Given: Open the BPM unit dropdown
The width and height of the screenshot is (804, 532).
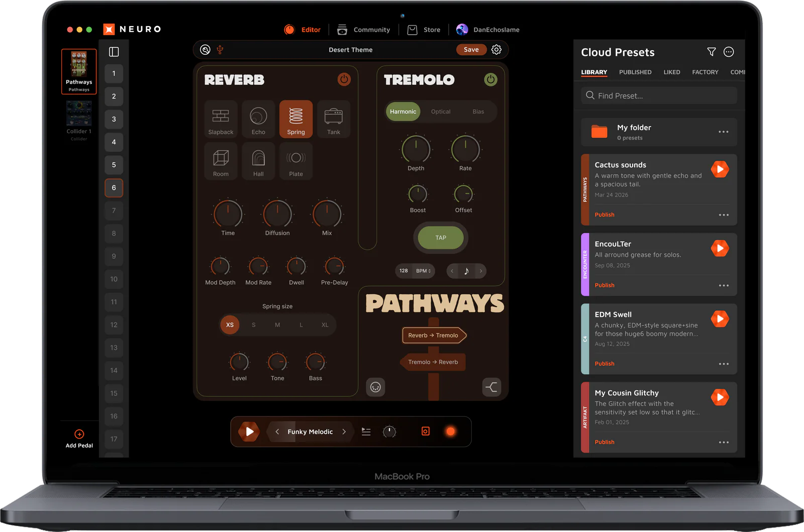Looking at the screenshot, I should (423, 271).
